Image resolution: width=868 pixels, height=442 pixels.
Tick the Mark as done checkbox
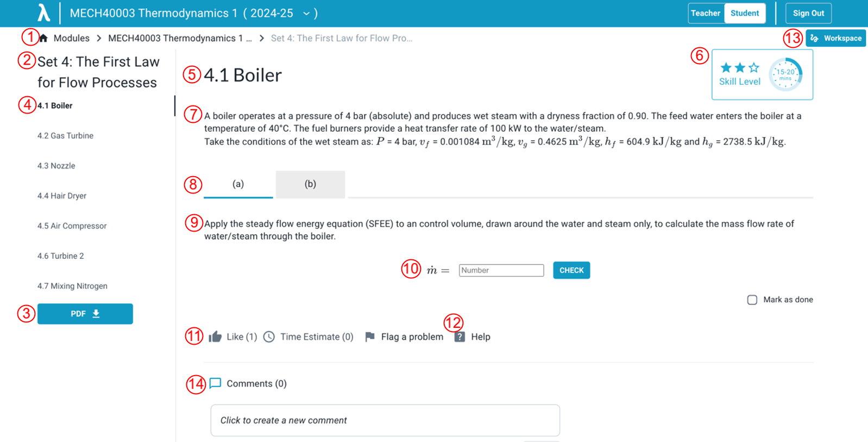[x=752, y=300]
